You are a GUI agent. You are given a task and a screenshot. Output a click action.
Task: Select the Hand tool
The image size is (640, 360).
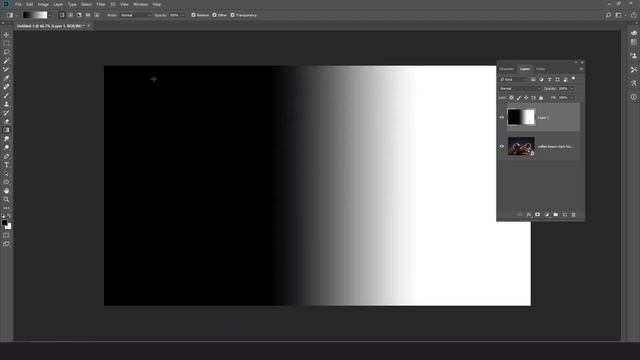[x=6, y=191]
